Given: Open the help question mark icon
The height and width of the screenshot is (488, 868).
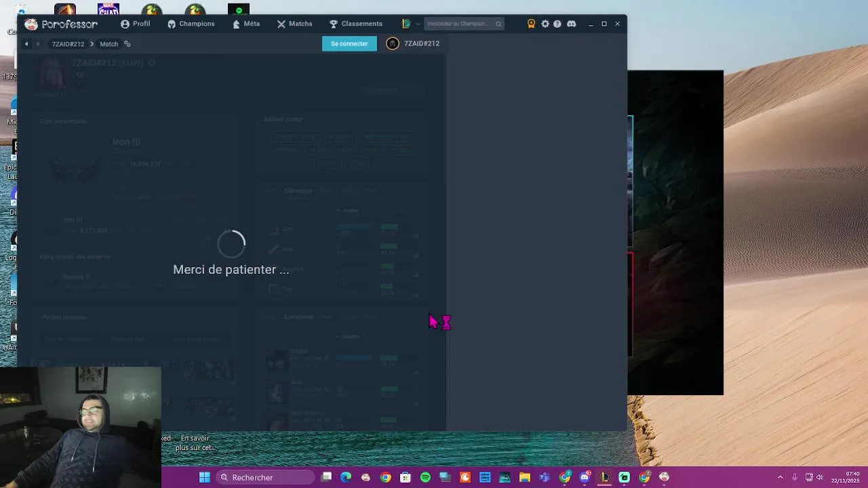Looking at the screenshot, I should [557, 24].
